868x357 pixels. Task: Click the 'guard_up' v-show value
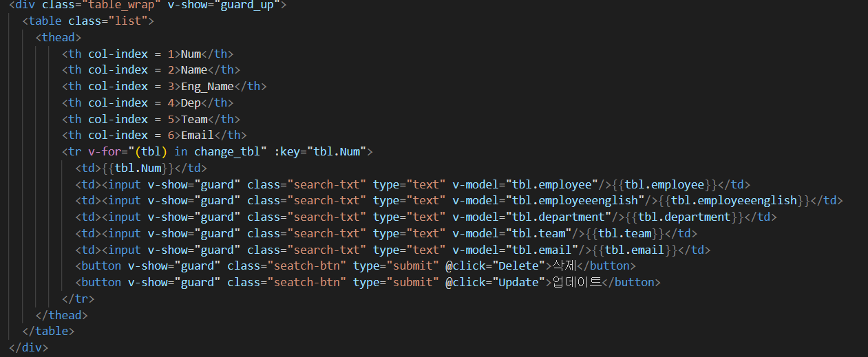point(246,4)
